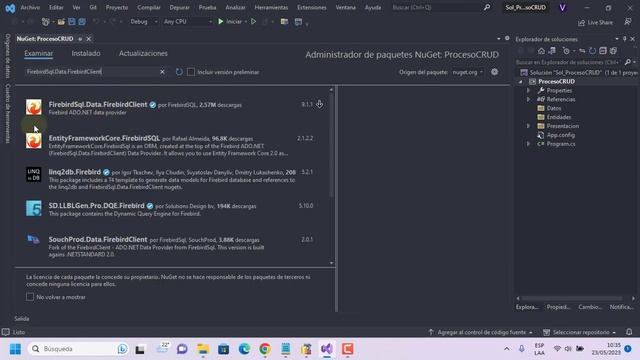This screenshot has width=640, height=360.
Task: Check the No volver a mostrar box
Action: pos(30,297)
